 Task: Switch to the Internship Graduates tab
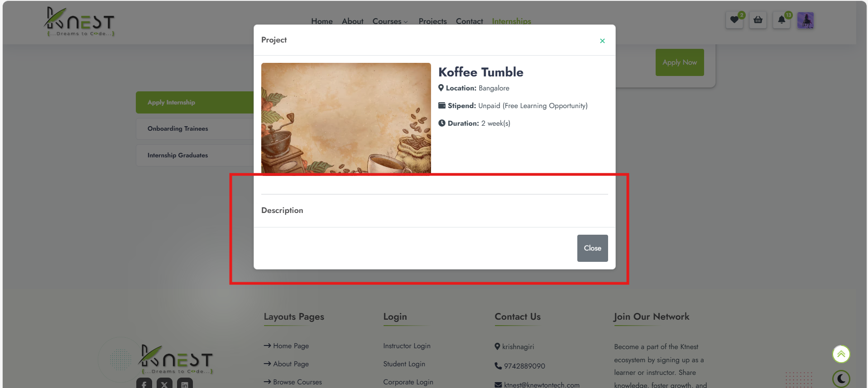click(x=195, y=155)
